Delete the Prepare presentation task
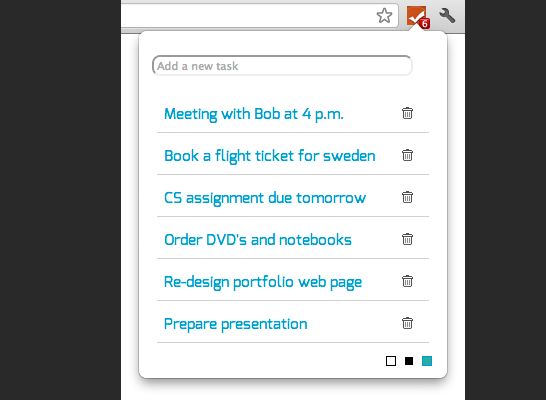Screen dimensions: 546x400 [x=407, y=323]
